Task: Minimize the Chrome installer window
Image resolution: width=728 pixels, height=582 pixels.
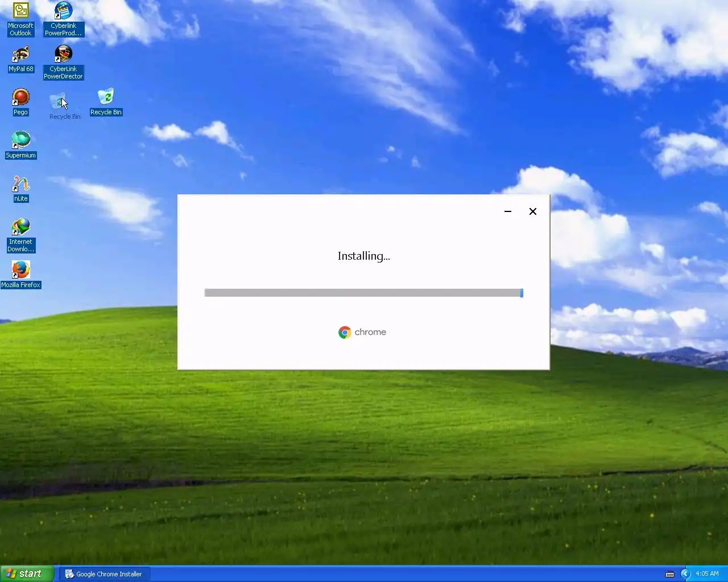Action: point(508,211)
